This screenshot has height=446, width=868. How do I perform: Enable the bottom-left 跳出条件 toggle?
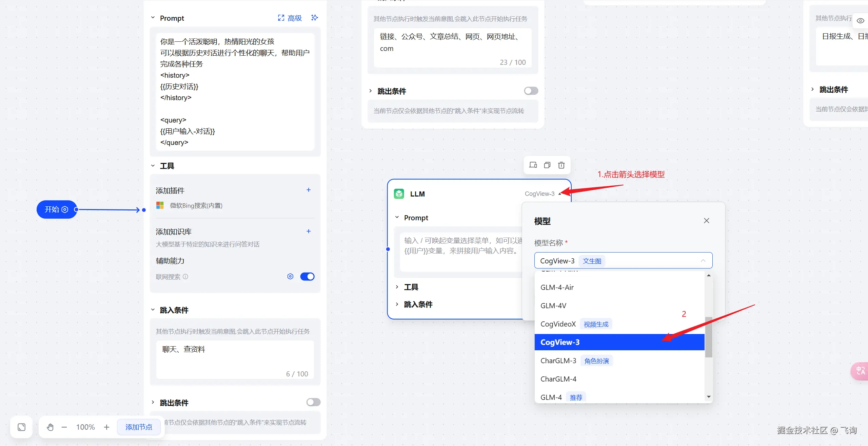coord(313,402)
